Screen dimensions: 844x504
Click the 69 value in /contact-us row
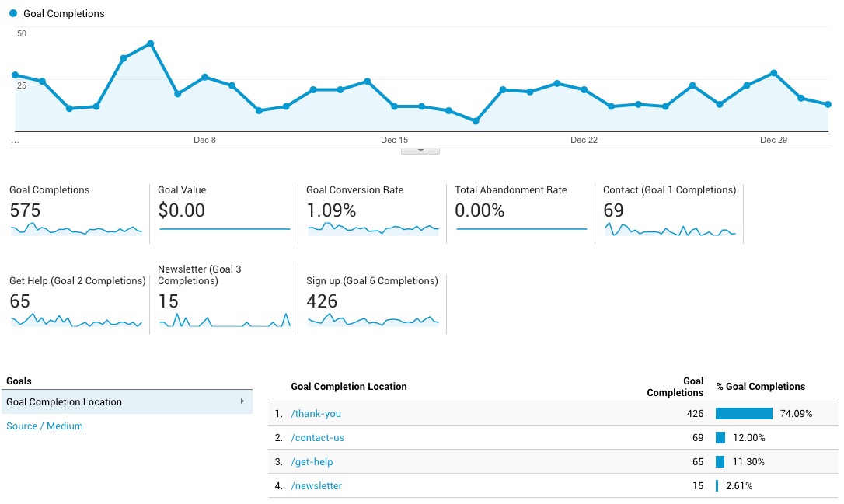tap(698, 438)
